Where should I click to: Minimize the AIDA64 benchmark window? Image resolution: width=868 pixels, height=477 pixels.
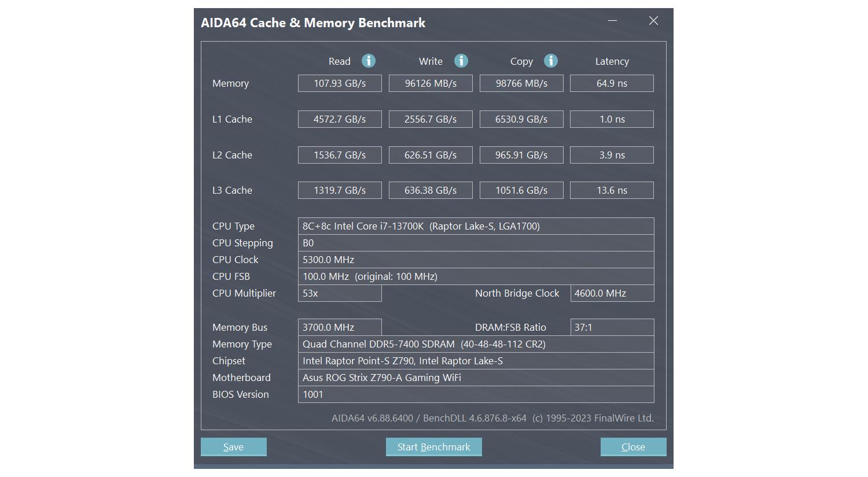pos(612,21)
